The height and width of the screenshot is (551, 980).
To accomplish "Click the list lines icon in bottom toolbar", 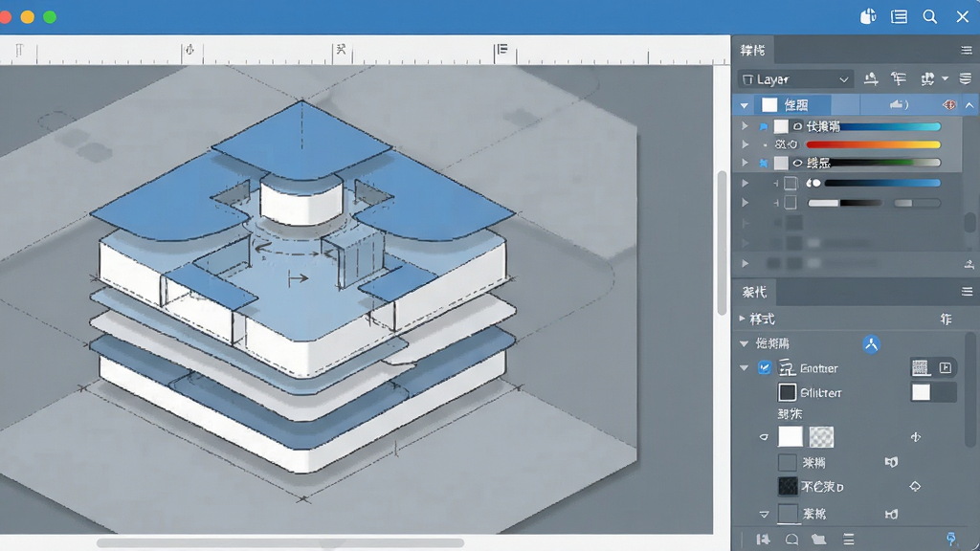I will [x=848, y=540].
